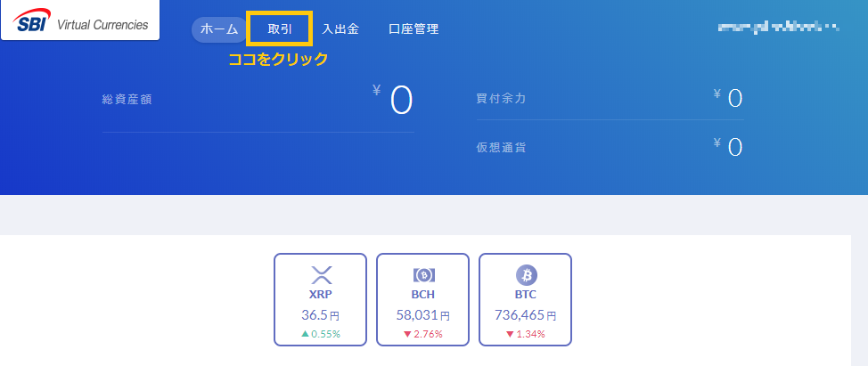Click the BTC 1.34% down indicator
Image resolution: width=868 pixels, height=366 pixels.
(525, 333)
